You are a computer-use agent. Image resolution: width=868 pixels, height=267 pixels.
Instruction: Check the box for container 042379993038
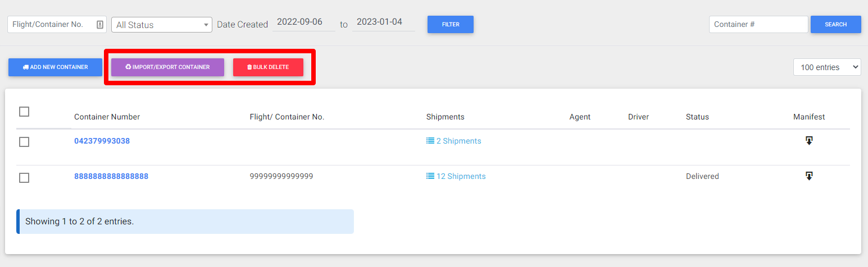pos(24,142)
